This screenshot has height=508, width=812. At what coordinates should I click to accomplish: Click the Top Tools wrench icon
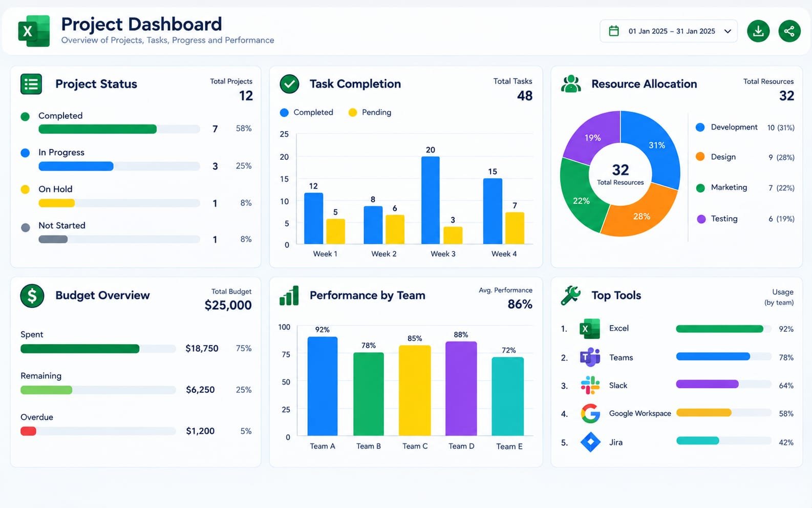pos(571,295)
